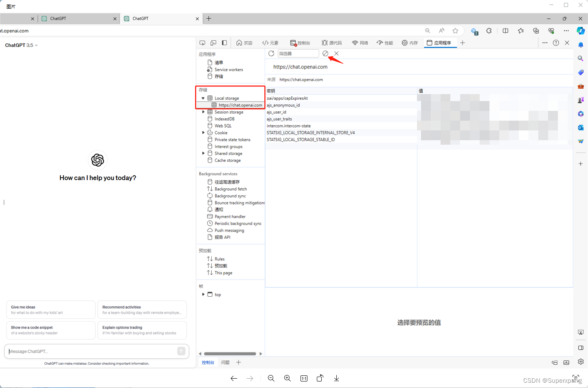Click the 筛选器 filter input field
Screen dimensions: 588x388
click(298, 53)
